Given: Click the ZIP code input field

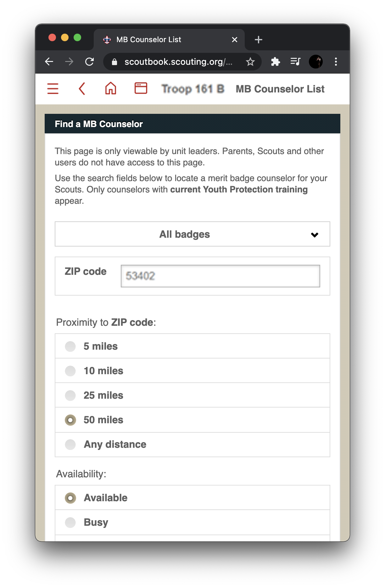Looking at the screenshot, I should tap(220, 276).
